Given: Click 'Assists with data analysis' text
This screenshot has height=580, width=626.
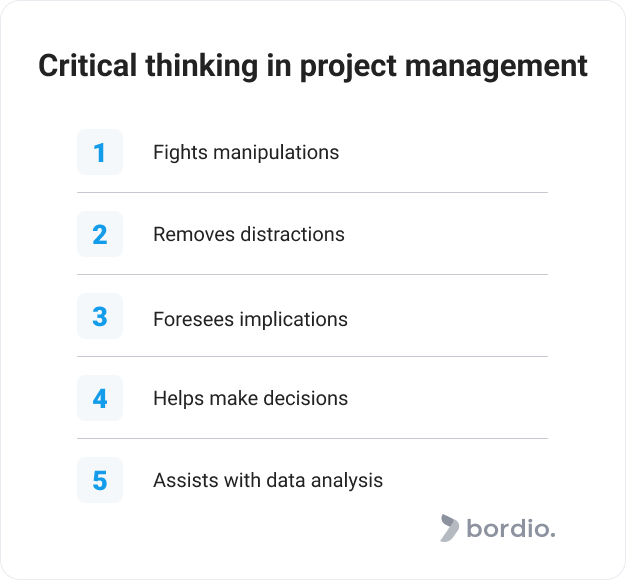Looking at the screenshot, I should click(x=268, y=480).
